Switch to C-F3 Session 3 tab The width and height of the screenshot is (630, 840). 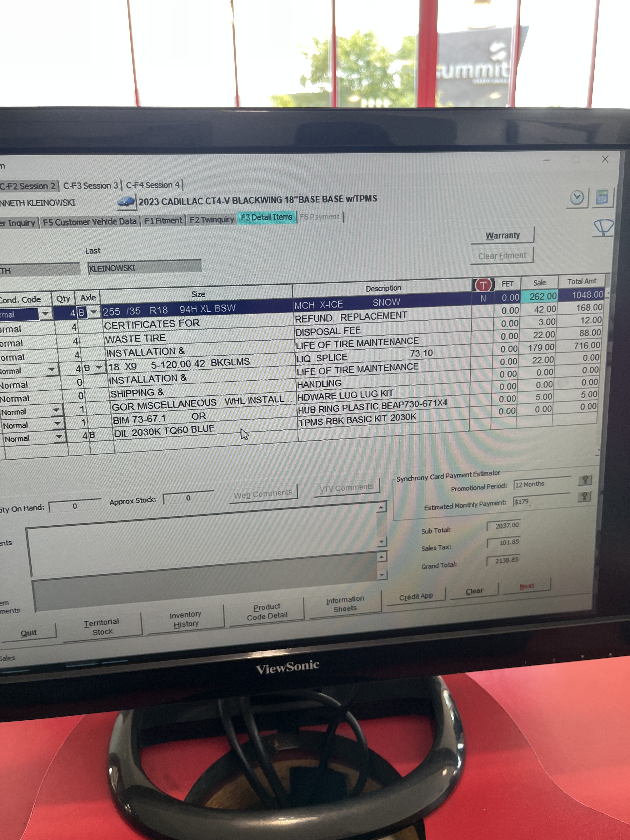[x=90, y=185]
